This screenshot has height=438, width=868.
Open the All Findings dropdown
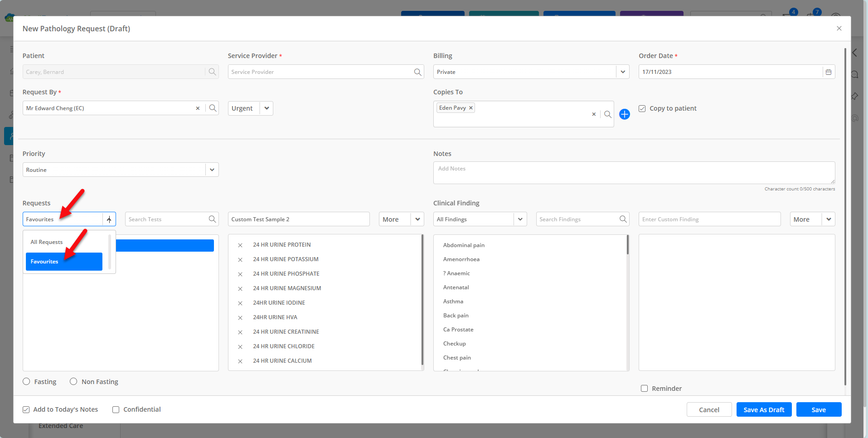520,219
